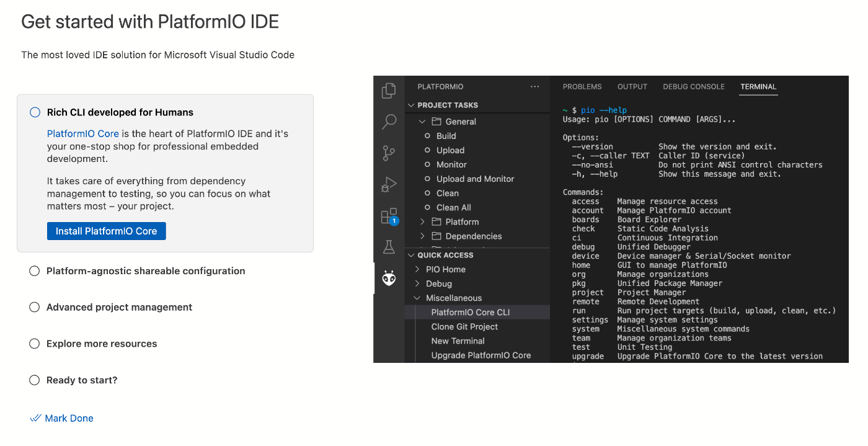Click the Clean All task label
868x446 pixels.
(x=454, y=207)
